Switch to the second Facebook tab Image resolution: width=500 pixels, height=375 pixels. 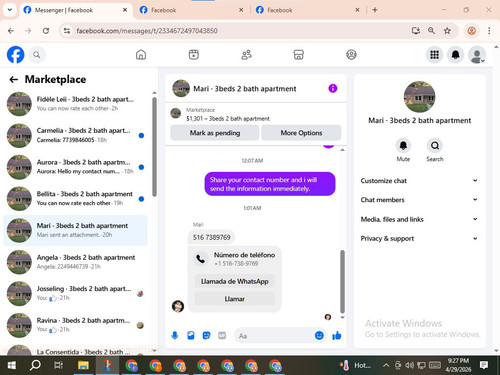tap(191, 10)
